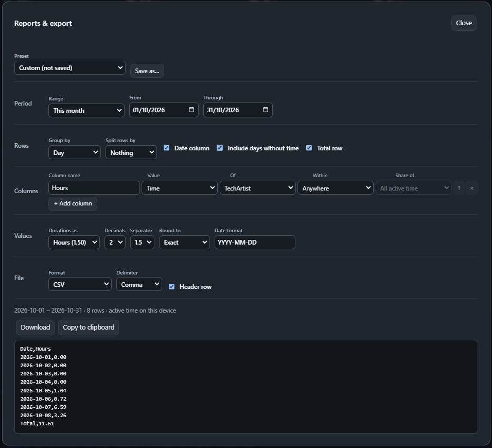Select the preview line 2026-10-06,0.72
492x448 pixels.
(43, 399)
